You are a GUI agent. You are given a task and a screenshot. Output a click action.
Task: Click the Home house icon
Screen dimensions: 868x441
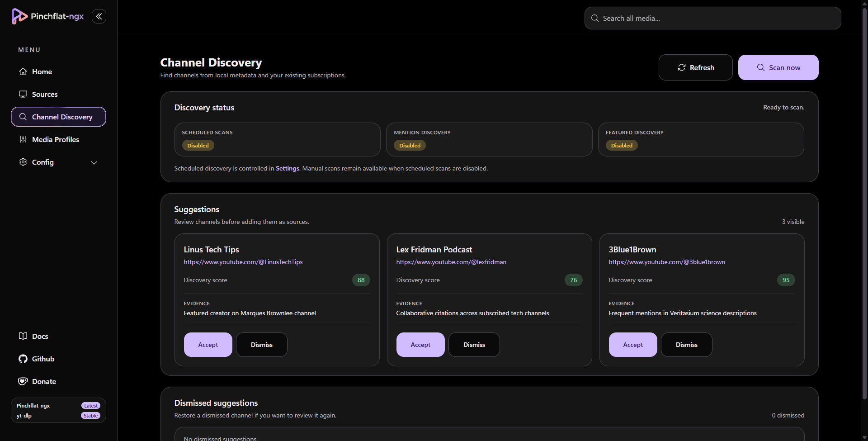pyautogui.click(x=23, y=71)
